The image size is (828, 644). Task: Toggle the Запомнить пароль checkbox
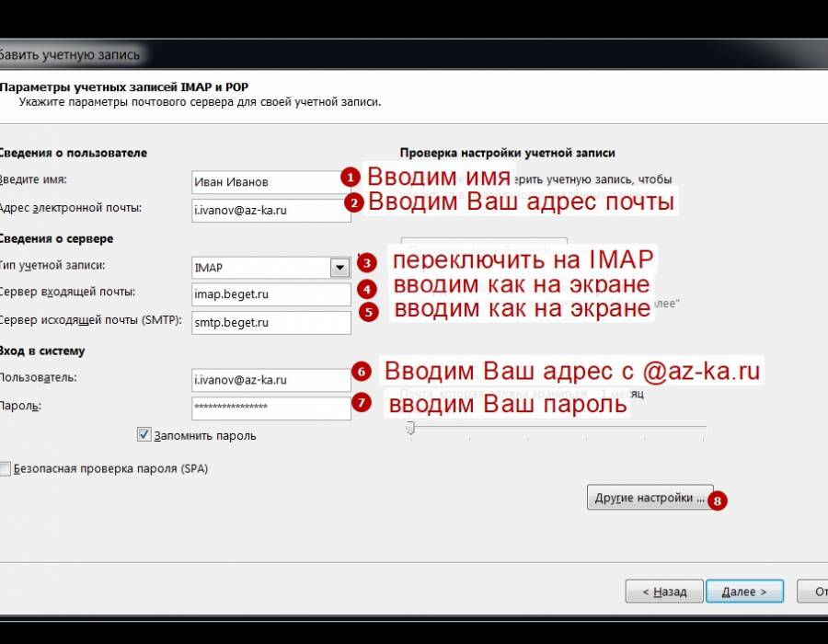(144, 435)
